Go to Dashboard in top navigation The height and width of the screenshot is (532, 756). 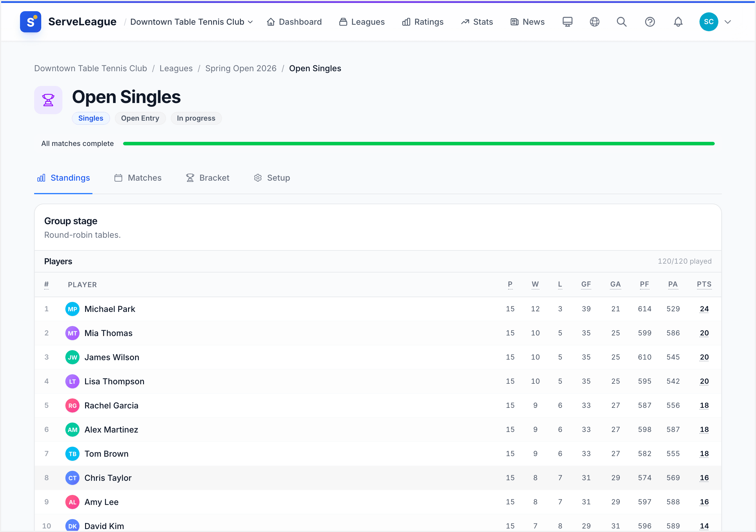tap(294, 22)
